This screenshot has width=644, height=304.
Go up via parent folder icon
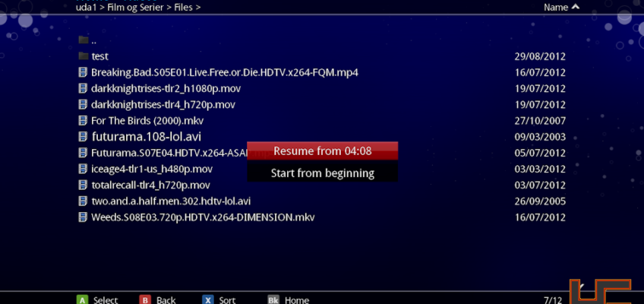click(x=84, y=40)
